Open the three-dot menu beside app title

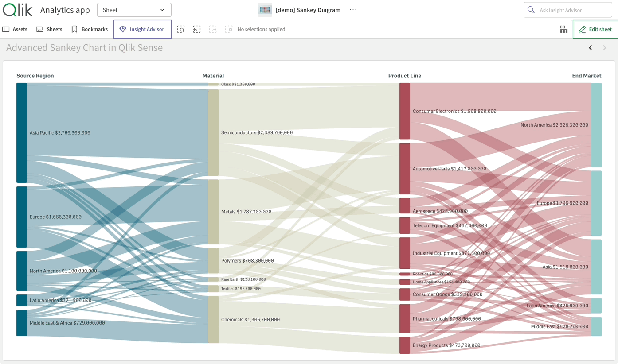(353, 10)
